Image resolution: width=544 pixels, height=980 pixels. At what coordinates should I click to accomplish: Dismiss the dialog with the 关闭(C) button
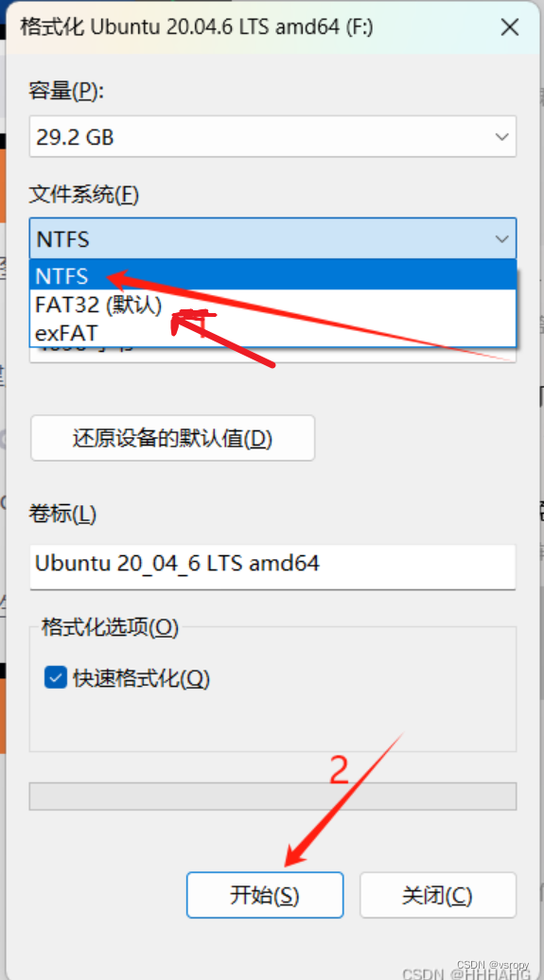pyautogui.click(x=438, y=895)
